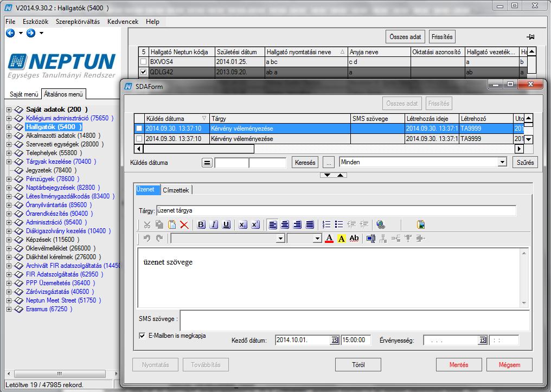The height and width of the screenshot is (392, 551).
Task: Uncheck the box for student QDLG42
Action: pos(143,72)
